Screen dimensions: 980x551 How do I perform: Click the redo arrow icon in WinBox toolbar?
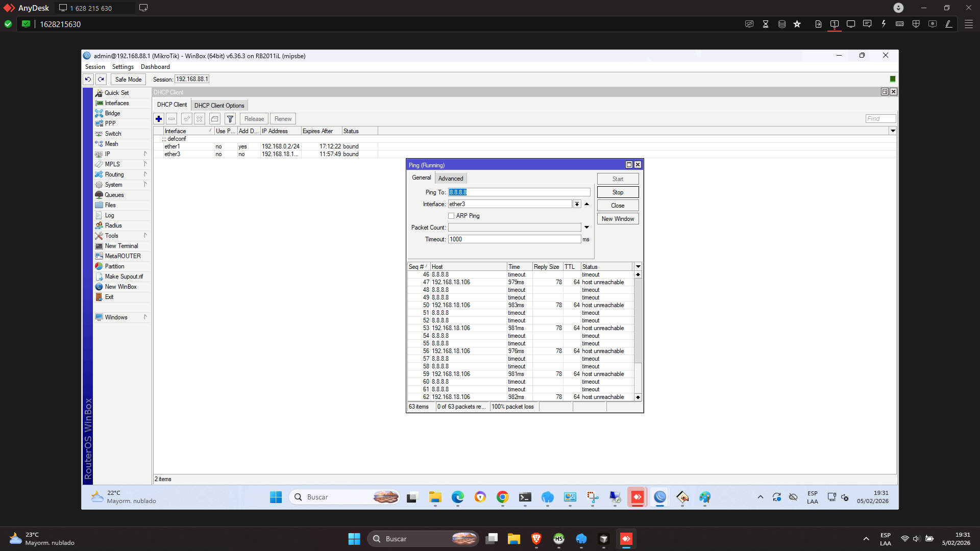tap(101, 79)
